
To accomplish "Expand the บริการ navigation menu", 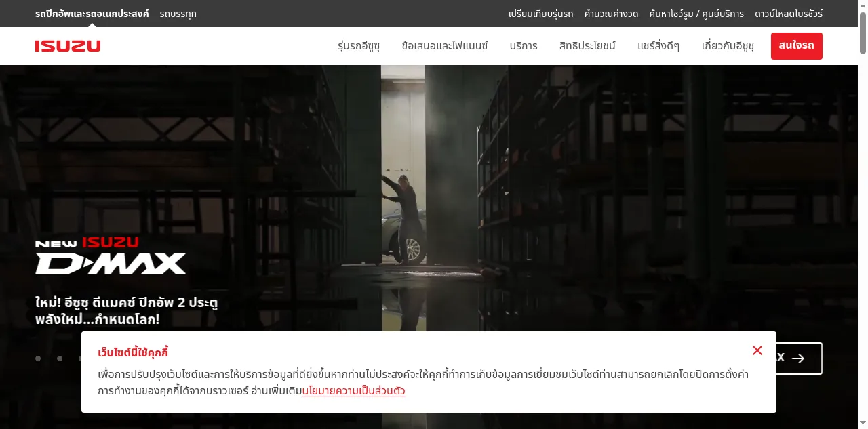I will click(524, 46).
